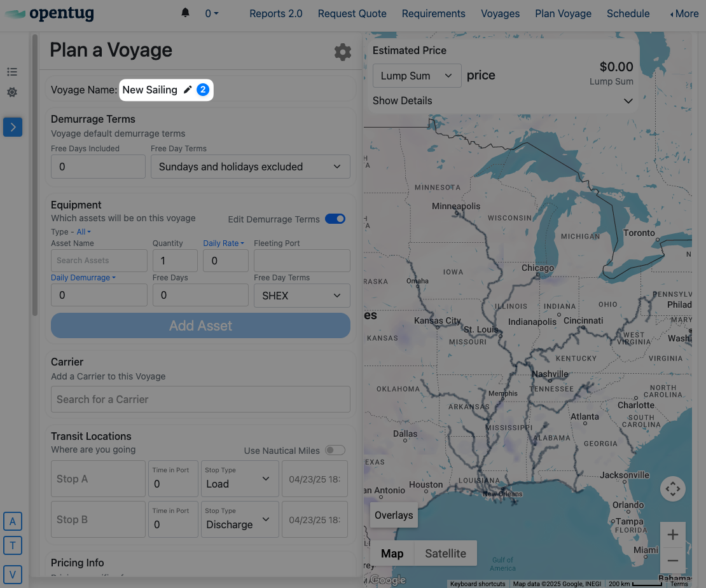Enable the Use Nautical Miles switch
706x588 pixels.
(x=335, y=450)
